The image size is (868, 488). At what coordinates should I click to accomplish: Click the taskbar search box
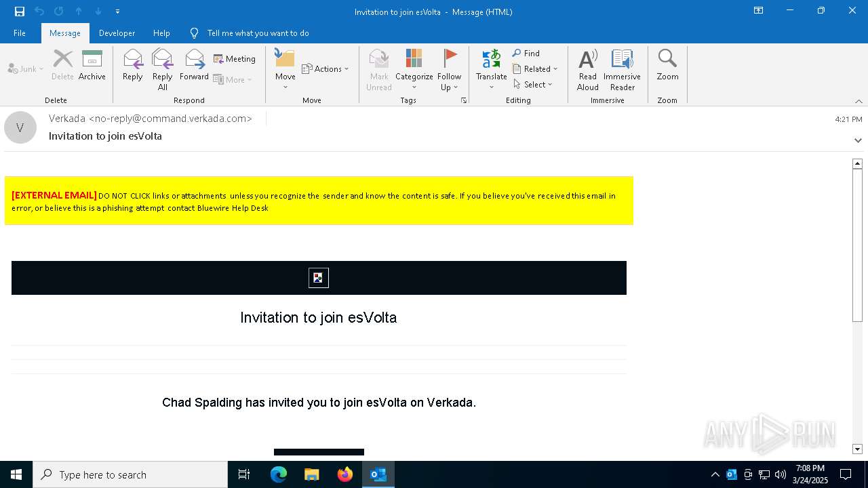pos(130,474)
